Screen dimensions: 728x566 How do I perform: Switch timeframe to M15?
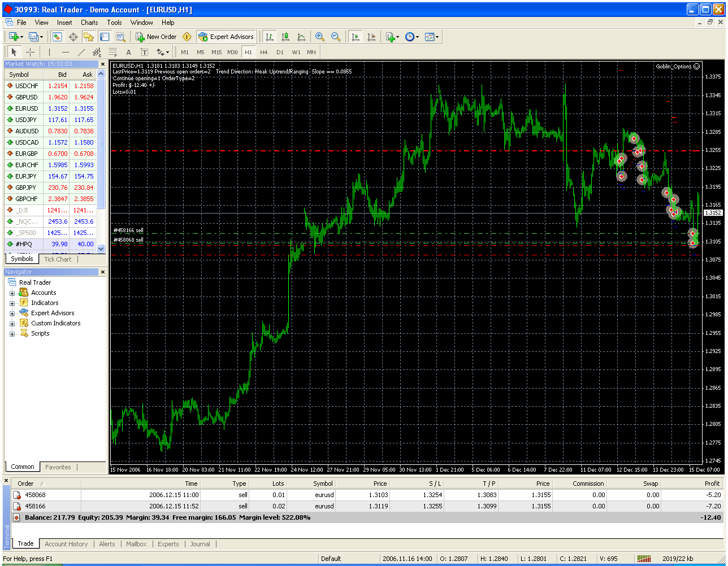[216, 52]
